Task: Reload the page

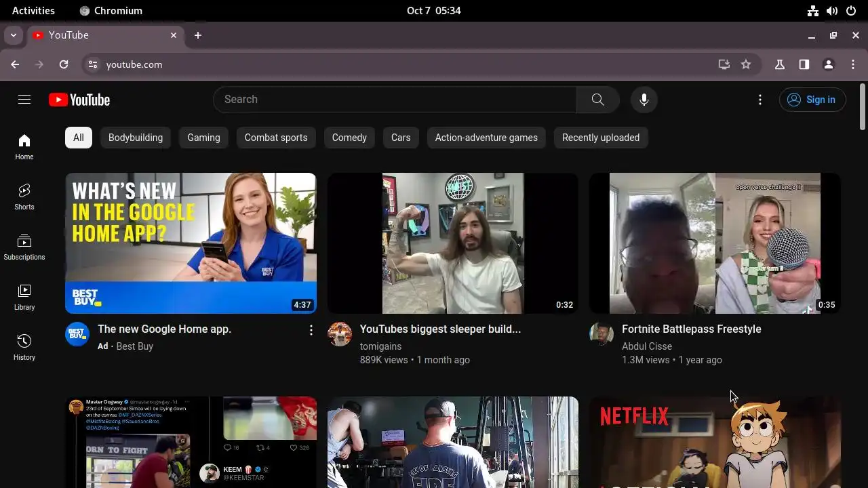Action: point(64,64)
